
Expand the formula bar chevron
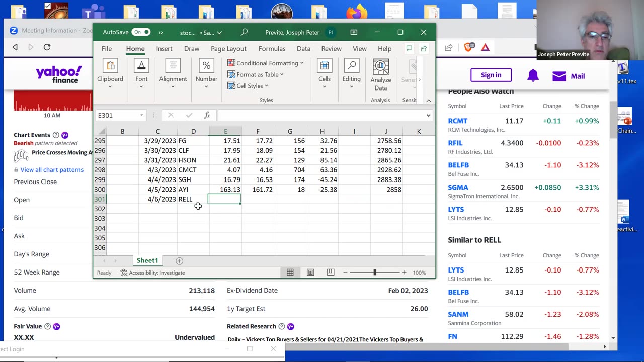(x=428, y=115)
